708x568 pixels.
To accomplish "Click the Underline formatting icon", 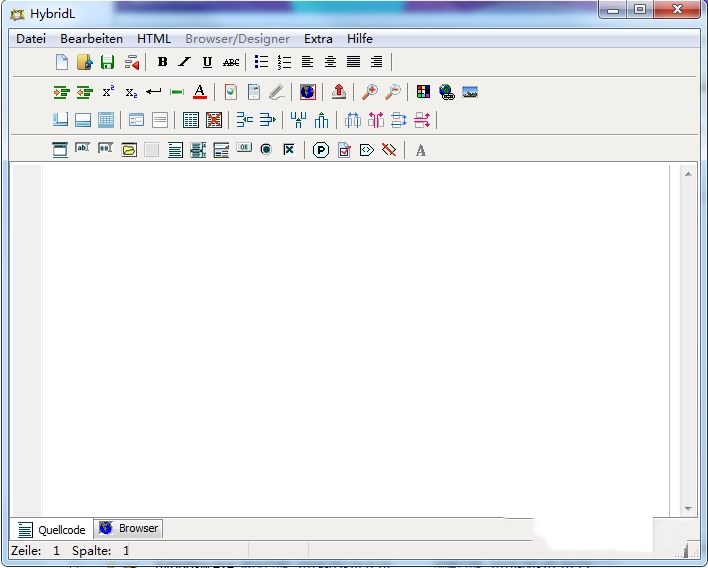I will tap(207, 62).
